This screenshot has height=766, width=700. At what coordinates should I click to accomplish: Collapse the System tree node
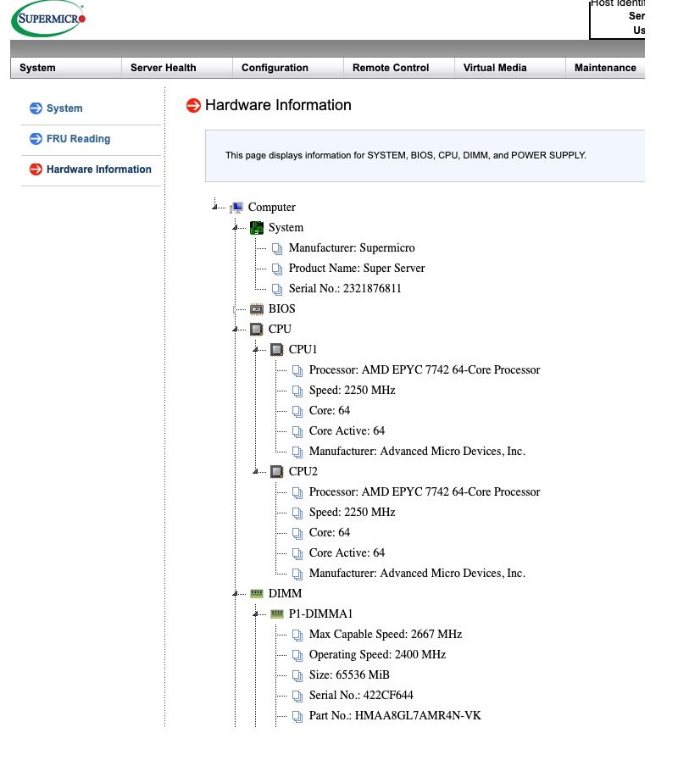[235, 228]
